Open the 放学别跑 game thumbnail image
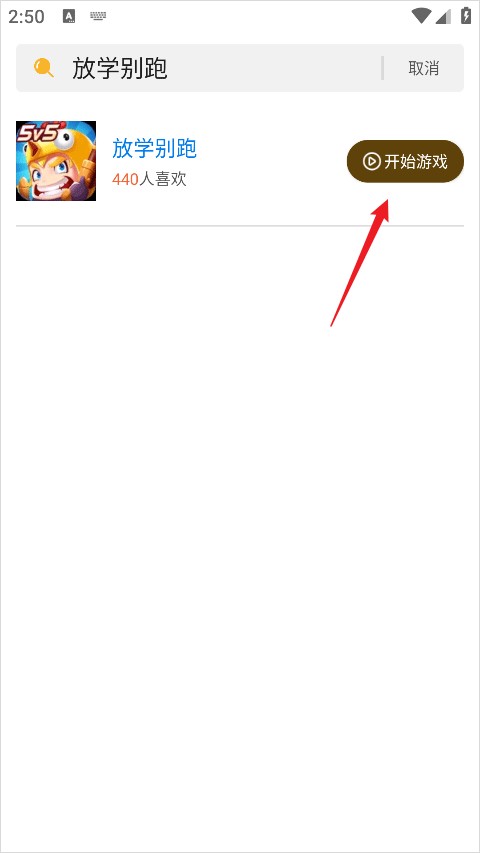Image resolution: width=480 pixels, height=853 pixels. coord(56,161)
